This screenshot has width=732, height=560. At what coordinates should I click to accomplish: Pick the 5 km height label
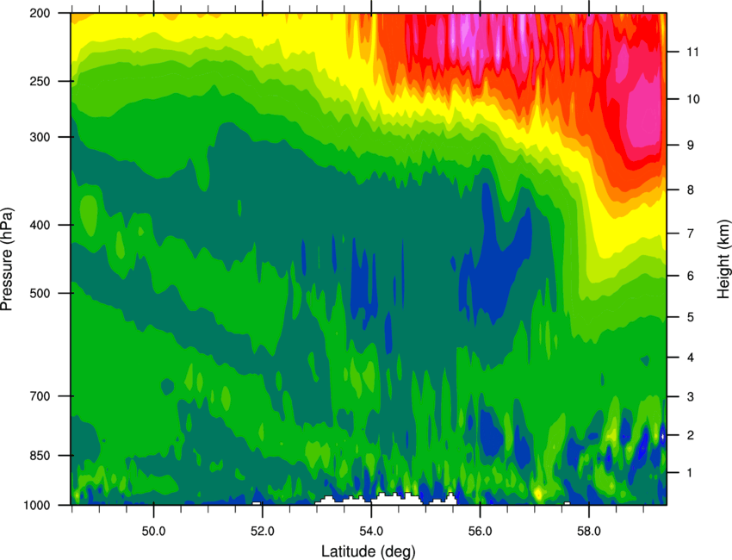pos(691,317)
